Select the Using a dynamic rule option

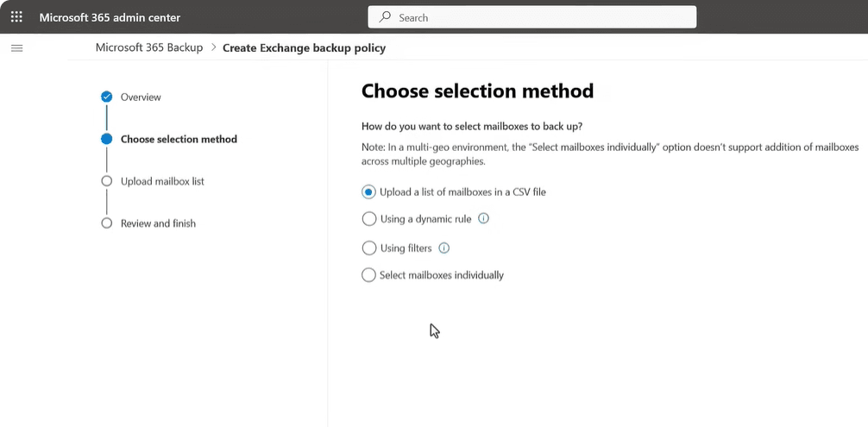369,219
